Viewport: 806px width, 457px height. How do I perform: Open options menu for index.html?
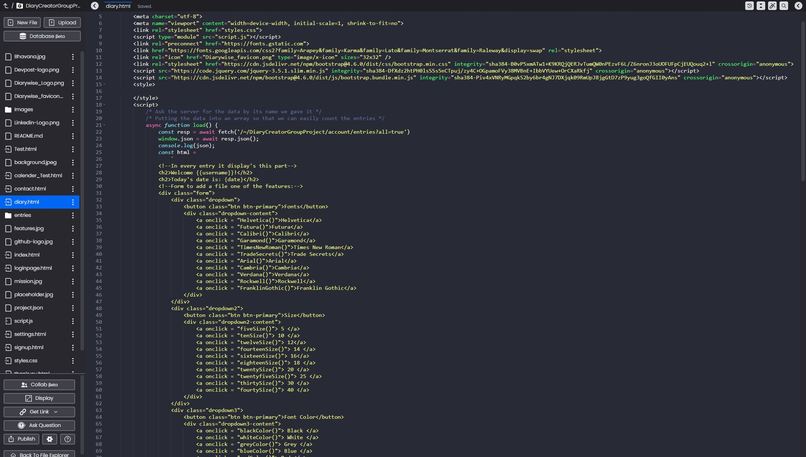(73, 255)
